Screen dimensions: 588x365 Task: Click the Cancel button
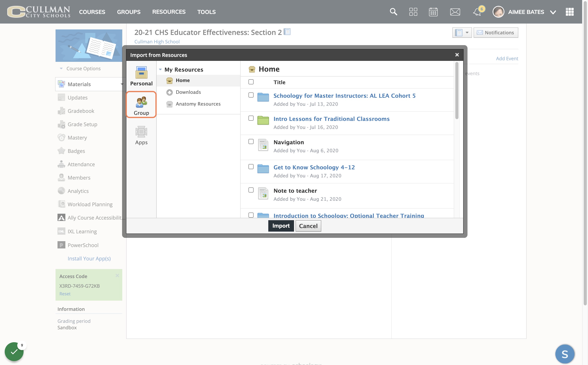tap(308, 226)
